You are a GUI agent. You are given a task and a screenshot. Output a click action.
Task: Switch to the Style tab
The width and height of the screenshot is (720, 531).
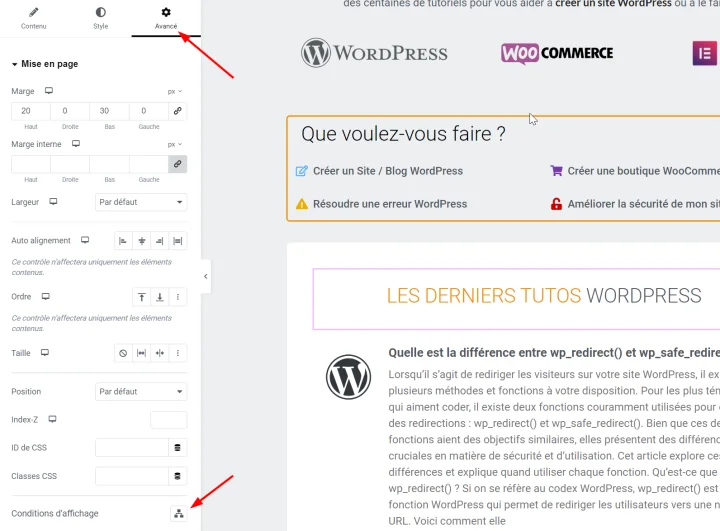101,18
